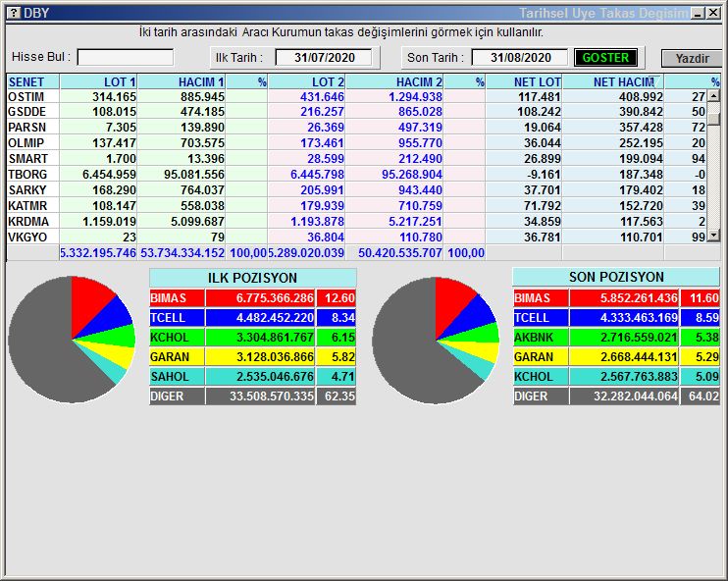Focus the Hisse Bul search field
This screenshot has width=728, height=581.
pyautogui.click(x=126, y=57)
